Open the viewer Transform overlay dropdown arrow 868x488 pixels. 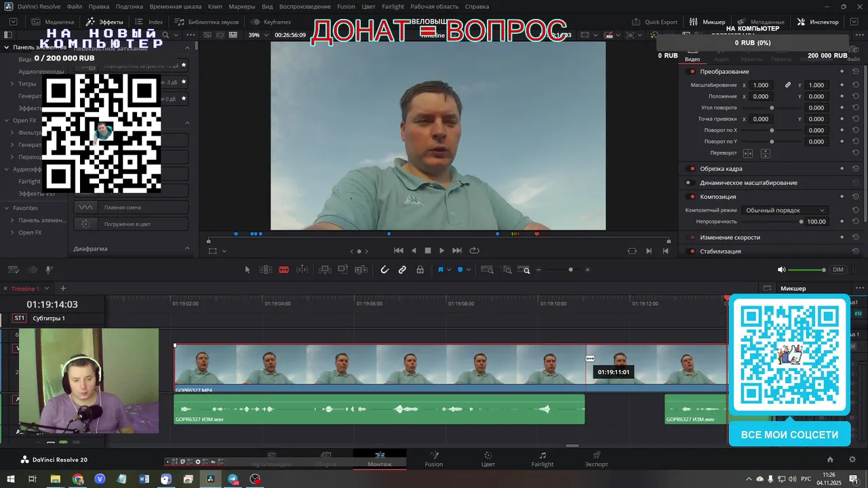click(224, 251)
